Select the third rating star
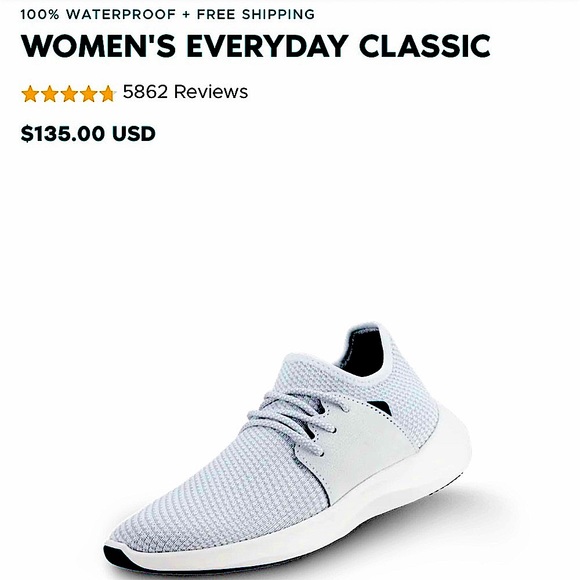Viewport: 580px width, 580px height. (x=69, y=93)
